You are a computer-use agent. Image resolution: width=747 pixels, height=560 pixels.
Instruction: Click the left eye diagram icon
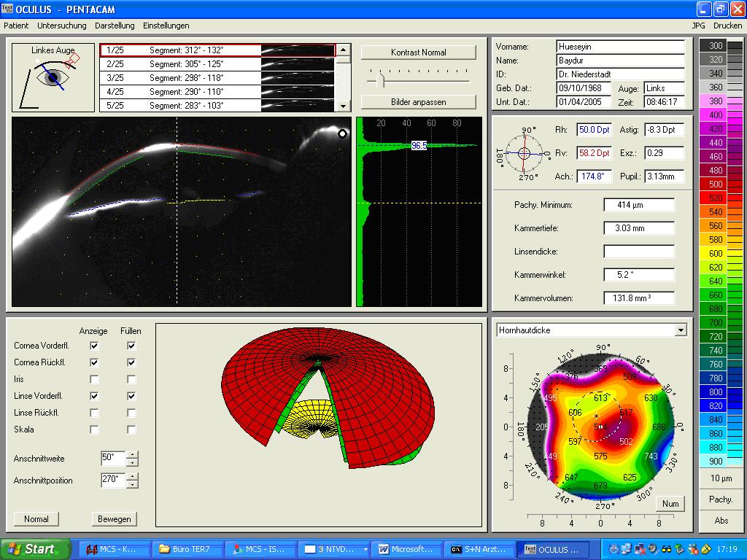53,78
